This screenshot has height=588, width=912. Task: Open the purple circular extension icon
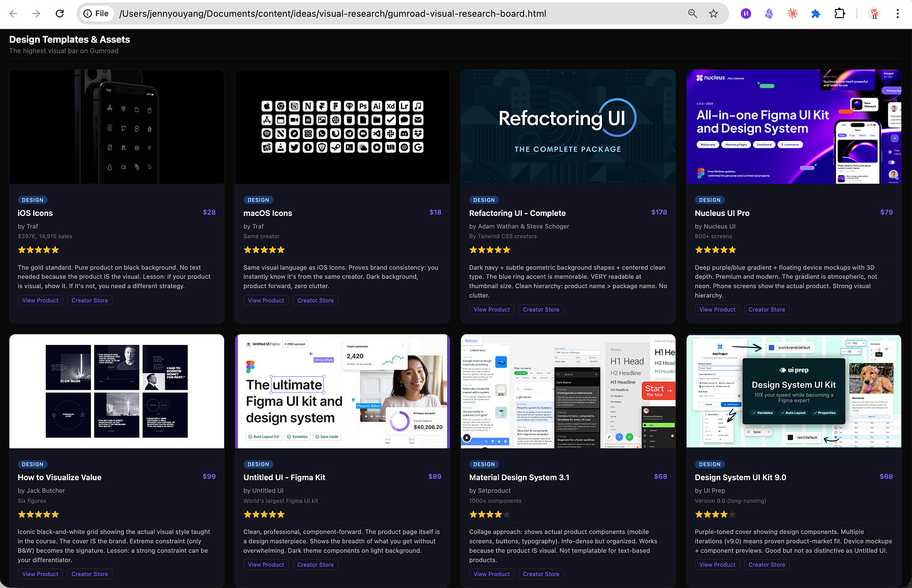tap(745, 13)
